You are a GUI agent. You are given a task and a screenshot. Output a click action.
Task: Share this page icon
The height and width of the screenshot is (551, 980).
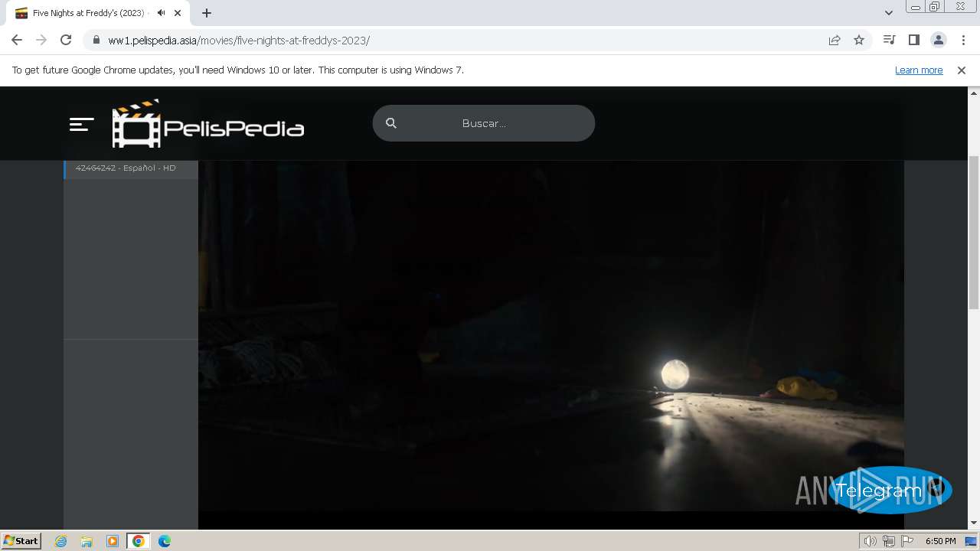point(835,41)
